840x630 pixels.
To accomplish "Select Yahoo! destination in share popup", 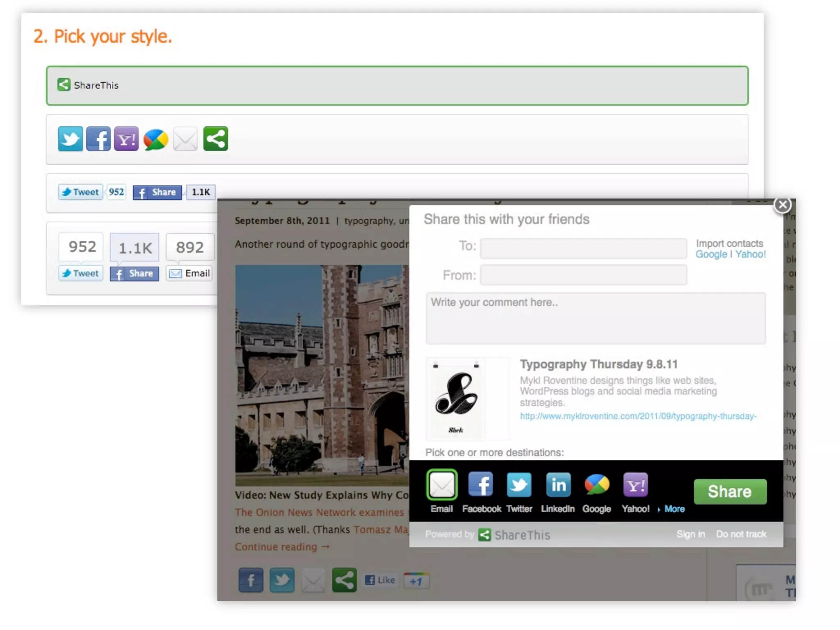I will (635, 485).
